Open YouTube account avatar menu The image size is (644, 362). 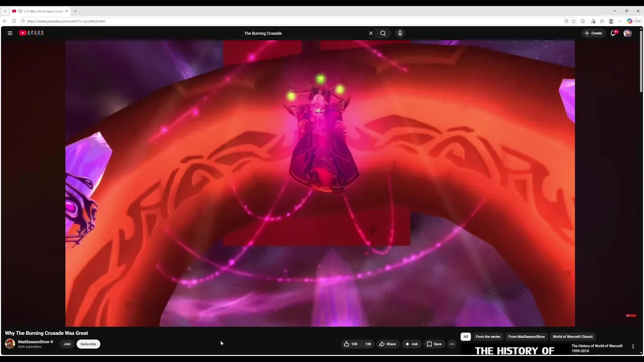click(627, 33)
